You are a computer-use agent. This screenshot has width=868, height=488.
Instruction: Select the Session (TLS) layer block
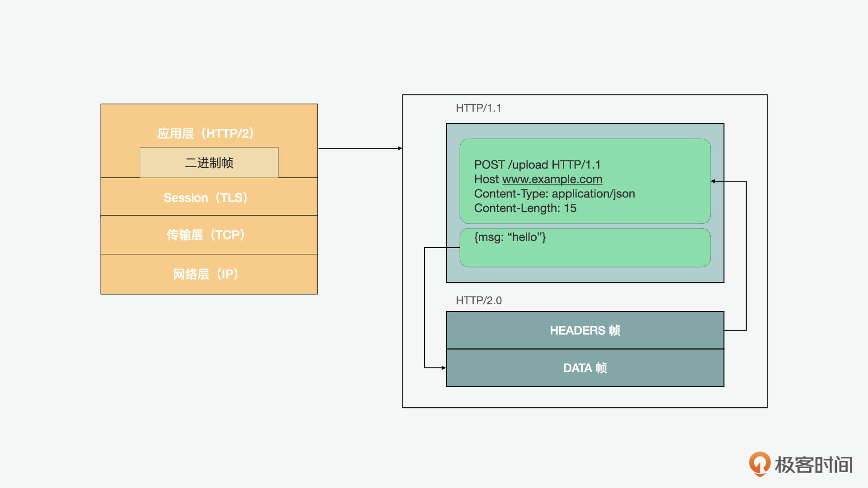tap(206, 197)
